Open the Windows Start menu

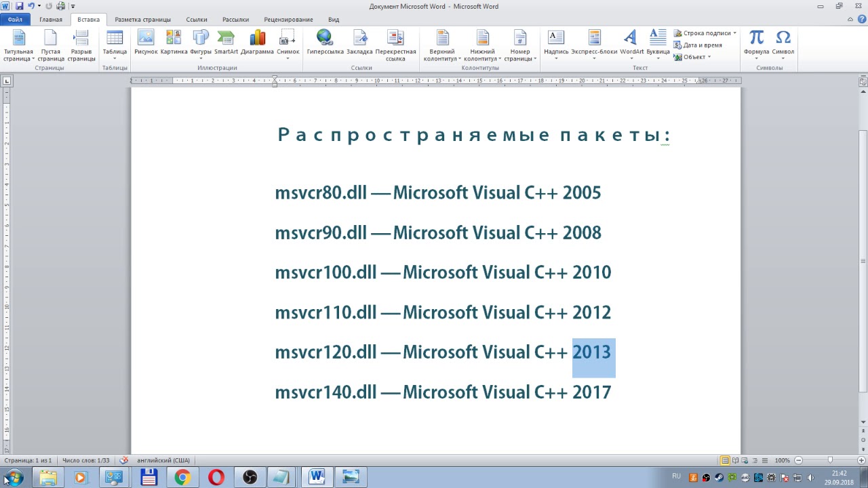pyautogui.click(x=13, y=477)
